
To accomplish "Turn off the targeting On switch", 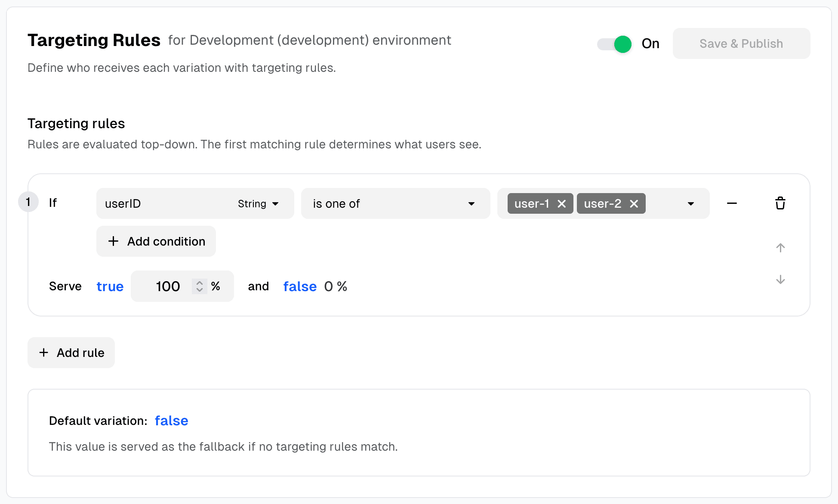I will (614, 44).
